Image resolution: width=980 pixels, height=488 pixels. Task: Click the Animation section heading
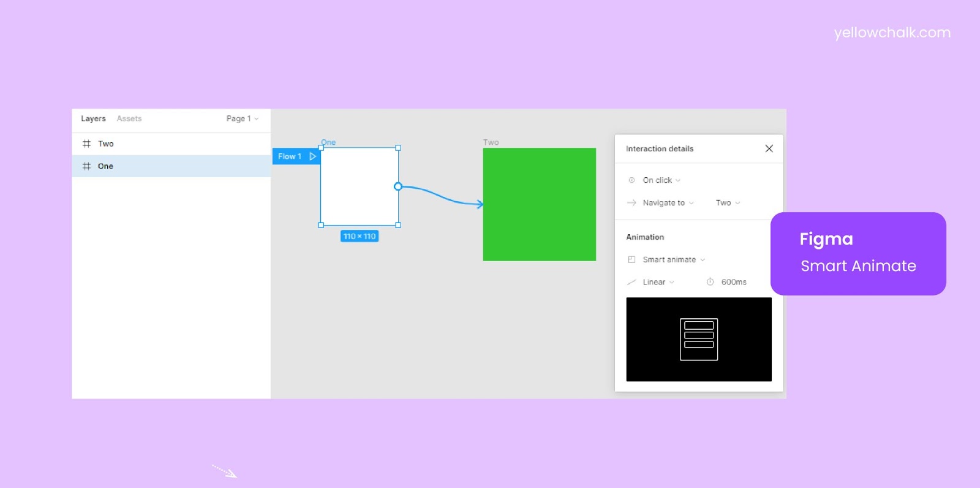pos(645,237)
